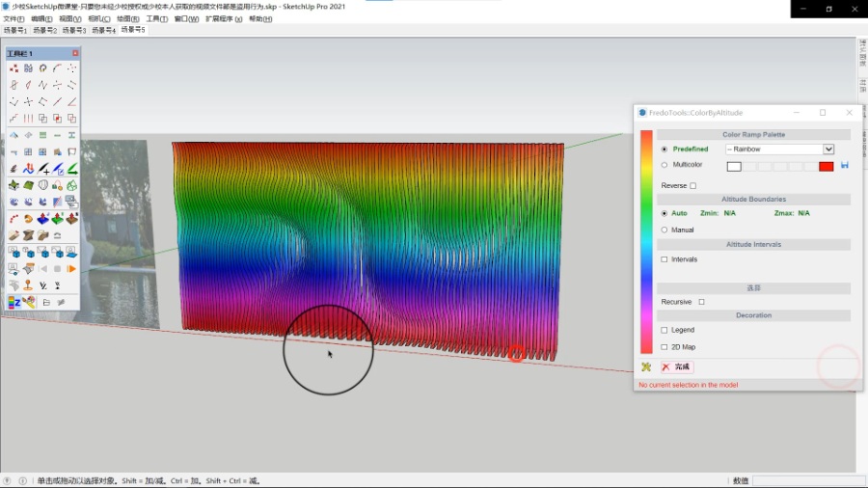Click the gray previous arrow icon
The width and height of the screenshot is (868, 488).
pyautogui.click(x=42, y=269)
